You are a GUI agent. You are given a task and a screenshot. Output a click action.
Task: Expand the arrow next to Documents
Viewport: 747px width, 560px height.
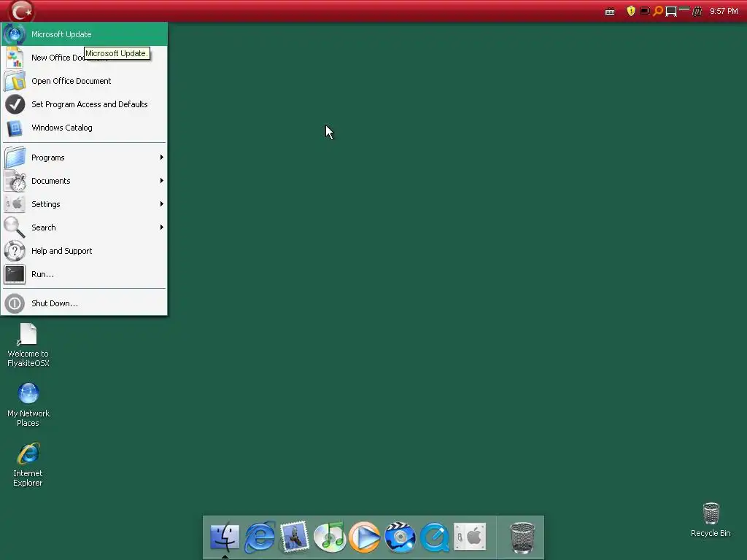coord(162,181)
